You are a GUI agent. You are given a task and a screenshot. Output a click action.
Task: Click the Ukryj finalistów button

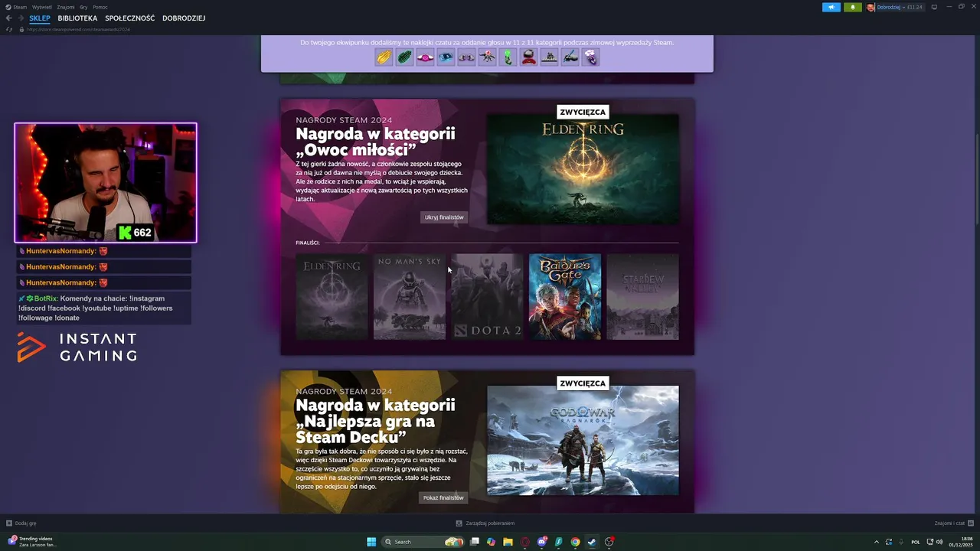point(444,217)
